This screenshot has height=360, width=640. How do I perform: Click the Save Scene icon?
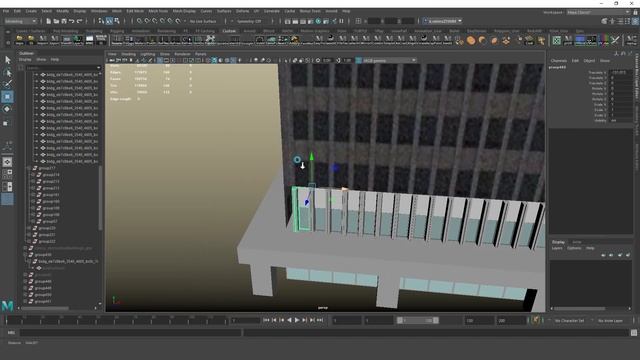point(64,21)
